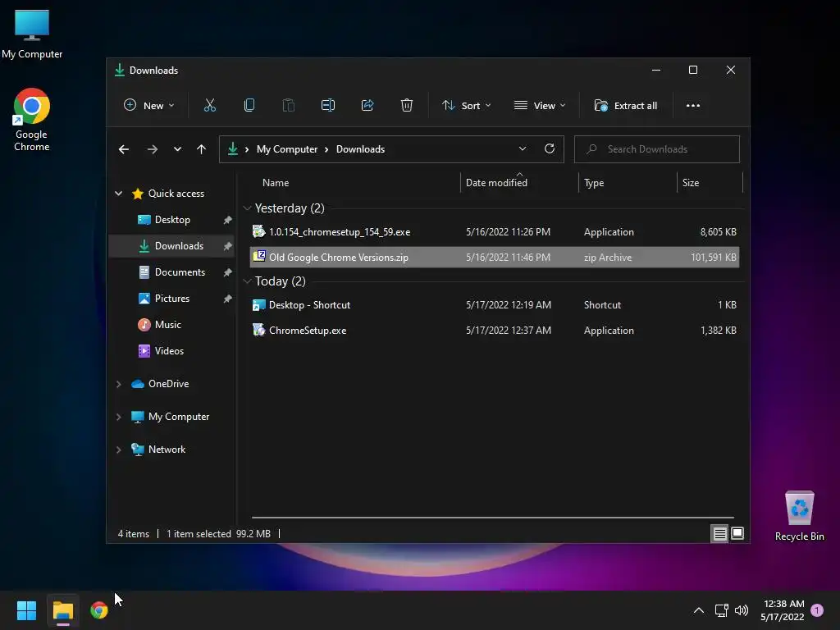This screenshot has width=840, height=630.
Task: Open volume speaker tray icon
Action: (742, 610)
